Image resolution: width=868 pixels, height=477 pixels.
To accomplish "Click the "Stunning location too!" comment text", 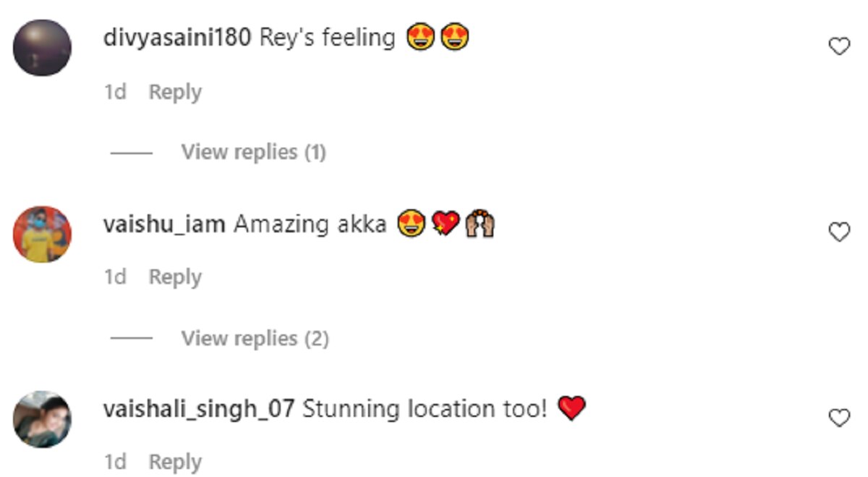I will [425, 409].
